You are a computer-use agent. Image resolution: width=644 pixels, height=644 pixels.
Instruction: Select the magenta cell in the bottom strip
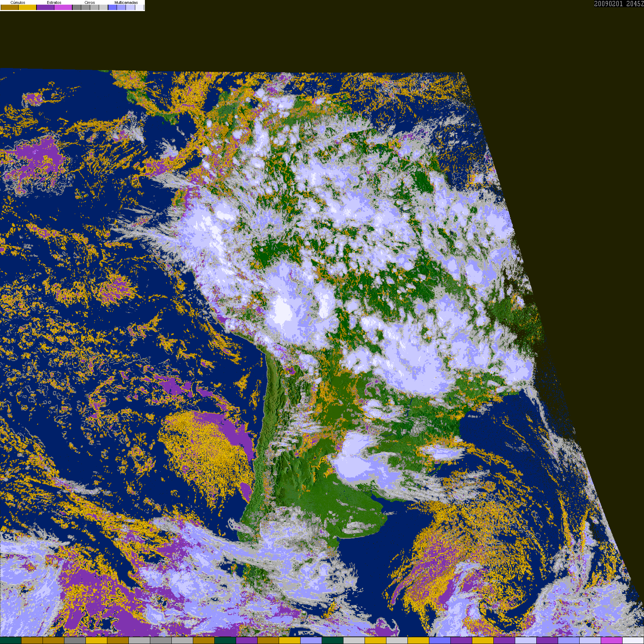tap(611, 640)
